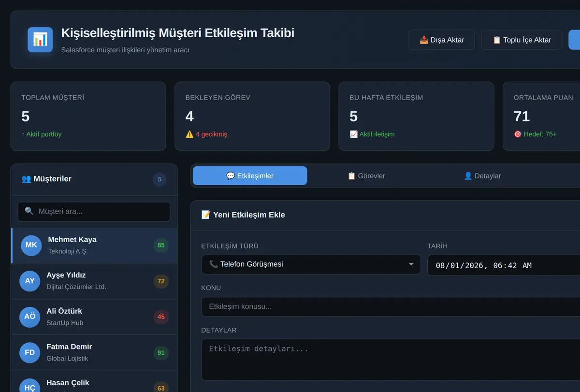Screen dimensions: 580x392
Task: Click the search magnifier icon
Action: point(29,211)
